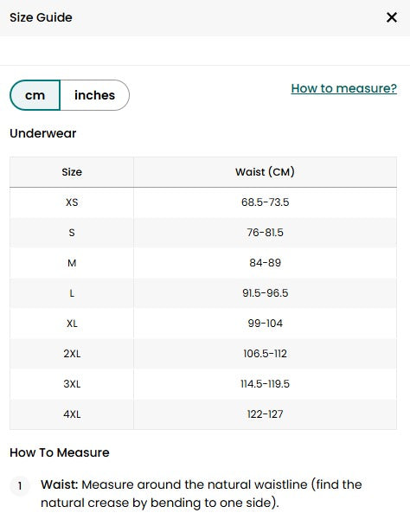Click the 122-127 waist measurement
This screenshot has height=532, width=410.
coord(266,414)
